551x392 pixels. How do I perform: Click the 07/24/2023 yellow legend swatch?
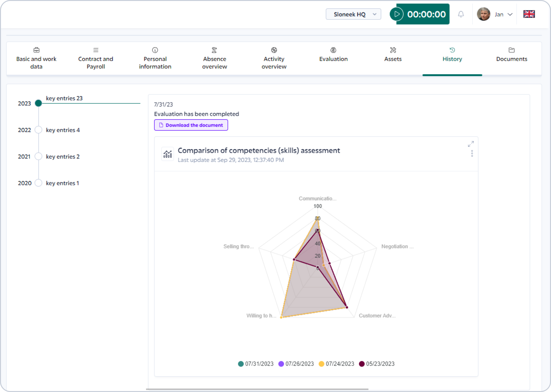pos(321,364)
